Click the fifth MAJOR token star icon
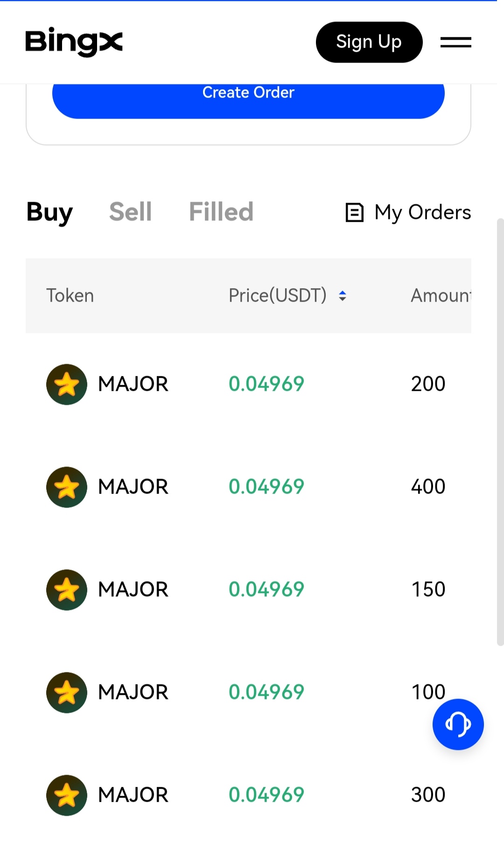 [67, 795]
